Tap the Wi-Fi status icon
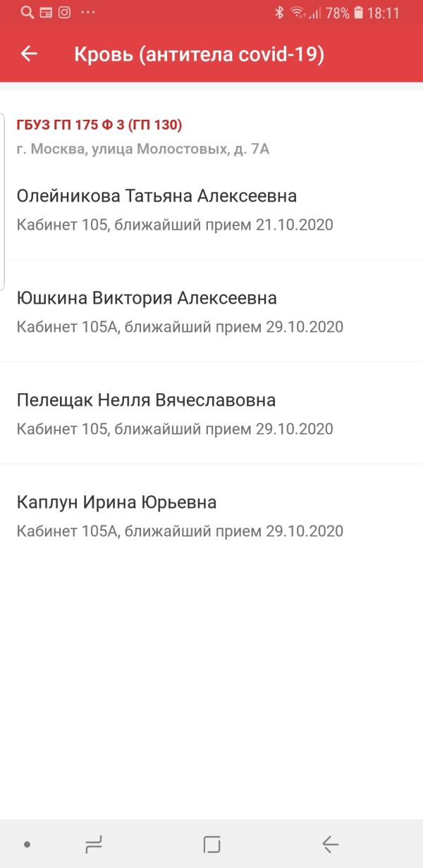The height and width of the screenshot is (868, 423). pyautogui.click(x=298, y=13)
